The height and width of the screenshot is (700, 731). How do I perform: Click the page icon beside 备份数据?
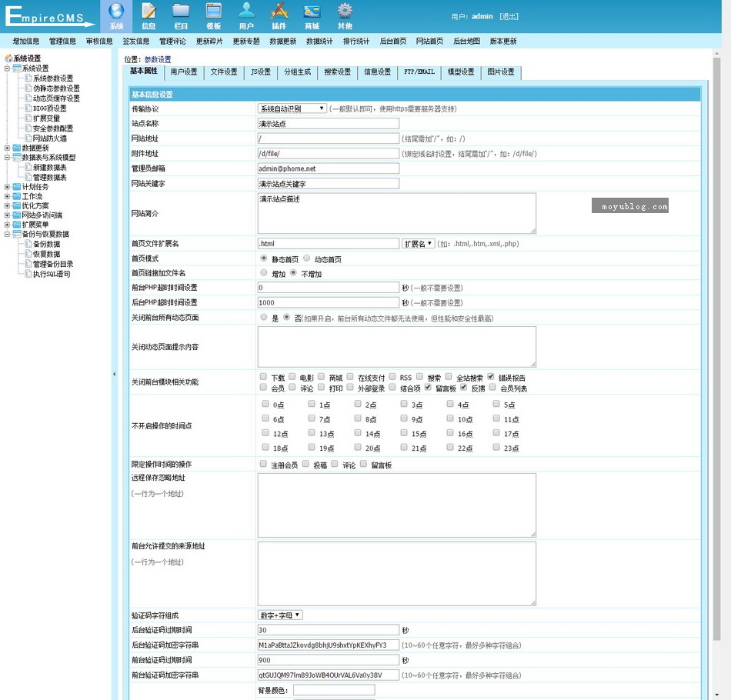pos(28,244)
